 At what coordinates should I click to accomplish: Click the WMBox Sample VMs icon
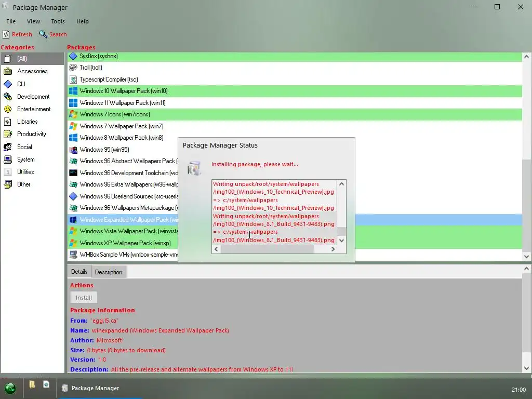pos(73,255)
